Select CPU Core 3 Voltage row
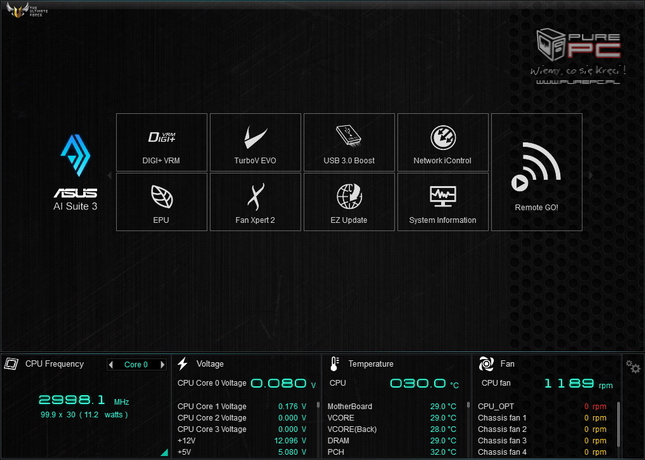 point(242,429)
